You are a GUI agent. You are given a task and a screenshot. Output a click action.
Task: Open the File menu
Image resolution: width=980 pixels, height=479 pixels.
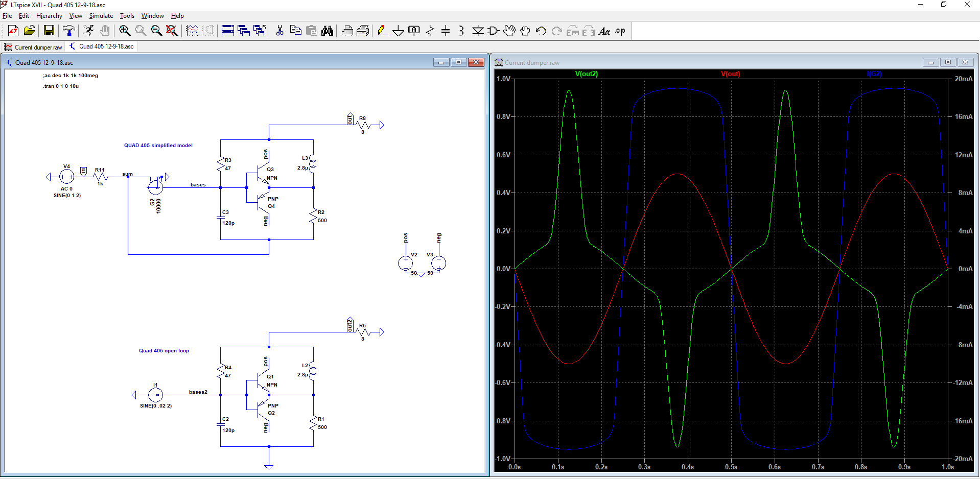click(x=7, y=16)
